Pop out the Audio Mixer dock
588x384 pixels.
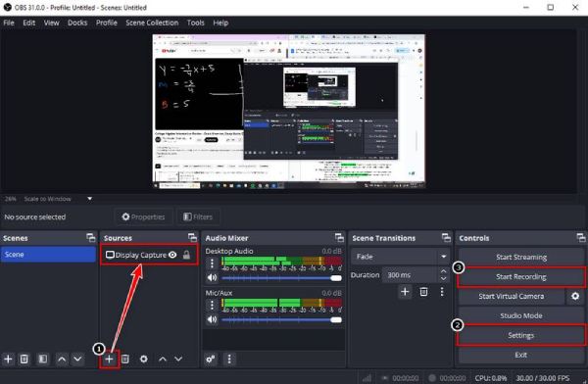(339, 238)
